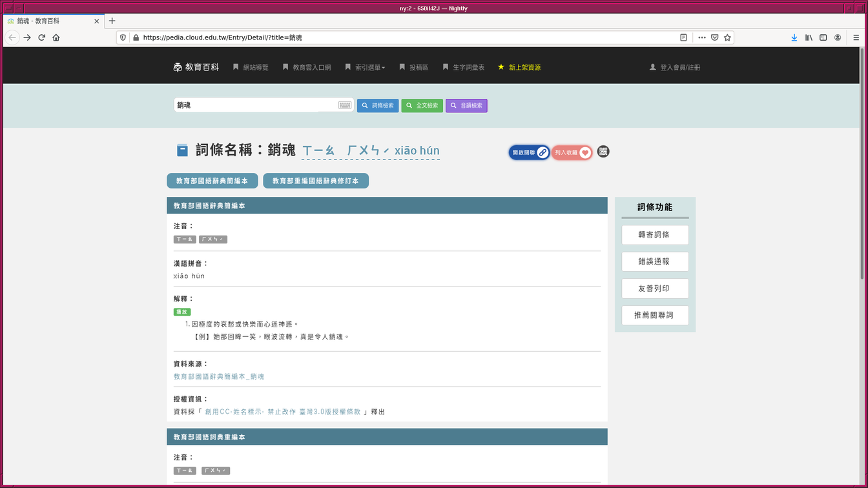Screen dimensions: 868x488
Task: Save page to Pocket icon
Action: [715, 37]
